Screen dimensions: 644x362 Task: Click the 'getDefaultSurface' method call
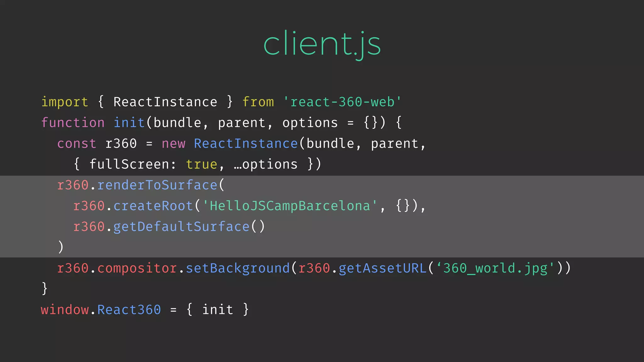coord(181,227)
